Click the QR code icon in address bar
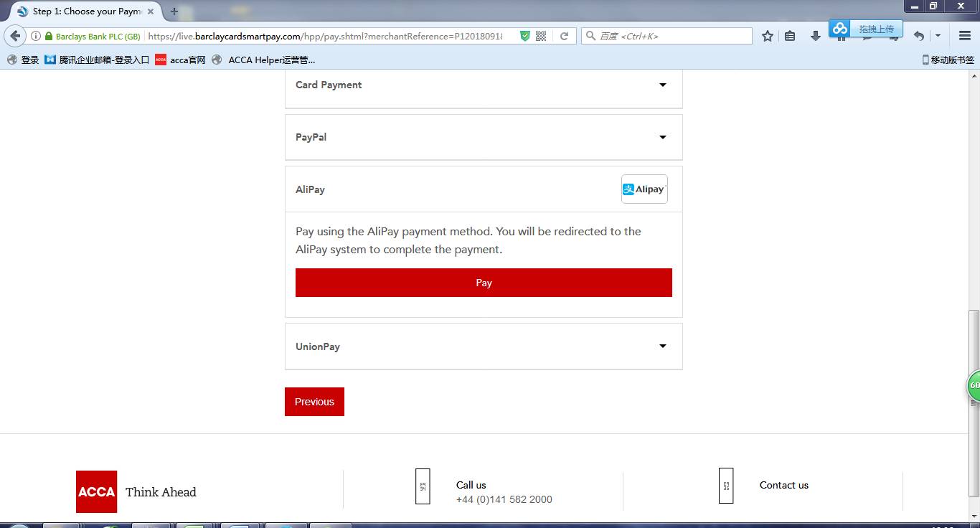Viewport: 980px width, 528px height. [x=541, y=36]
